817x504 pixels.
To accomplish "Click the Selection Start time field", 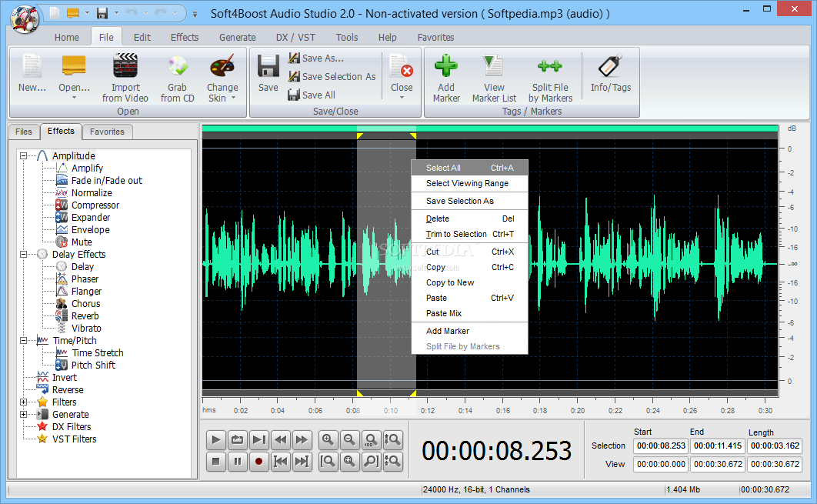I will click(x=661, y=446).
